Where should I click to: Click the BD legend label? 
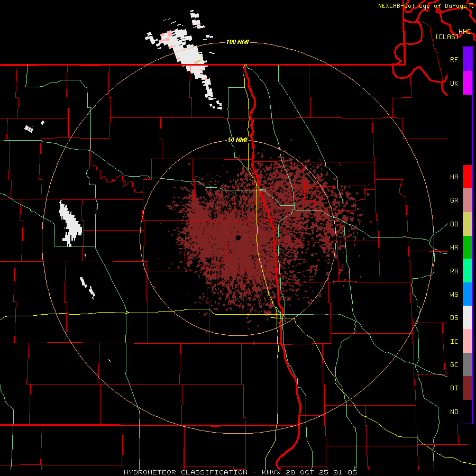(454, 224)
